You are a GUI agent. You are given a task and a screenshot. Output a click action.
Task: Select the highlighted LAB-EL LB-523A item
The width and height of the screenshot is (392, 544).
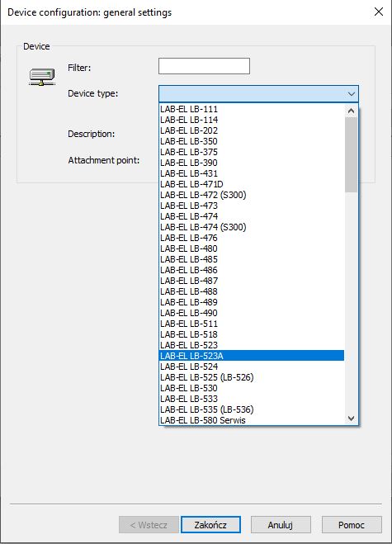coord(252,356)
